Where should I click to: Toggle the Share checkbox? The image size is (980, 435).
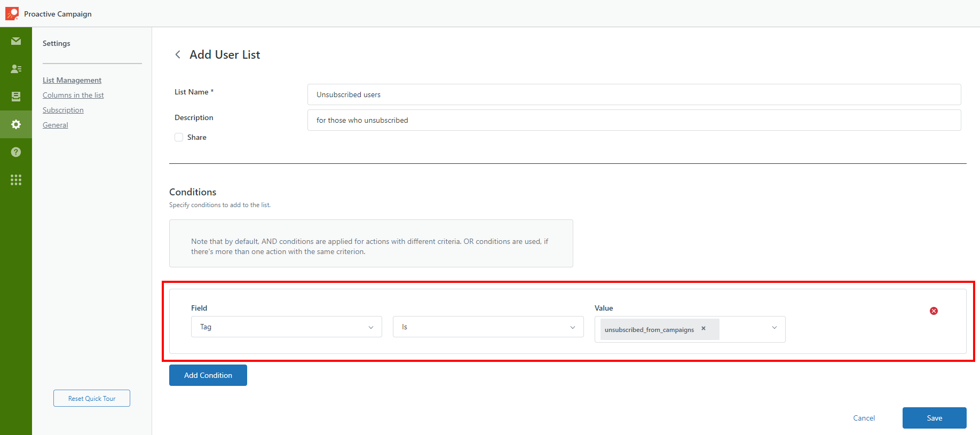tap(179, 137)
